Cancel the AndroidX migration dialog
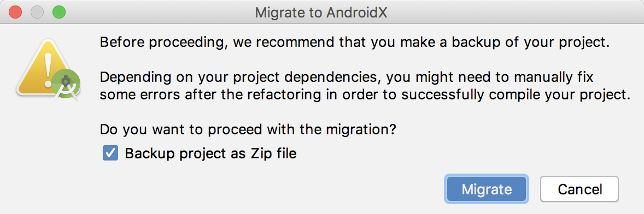Viewport: 644px width, 214px height. tap(579, 189)
